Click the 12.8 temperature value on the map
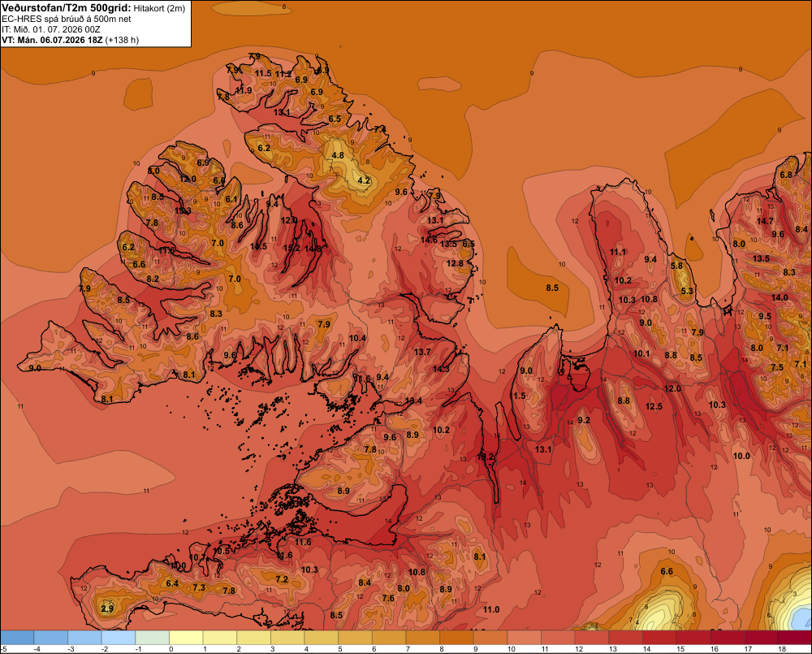The image size is (812, 654). (455, 263)
